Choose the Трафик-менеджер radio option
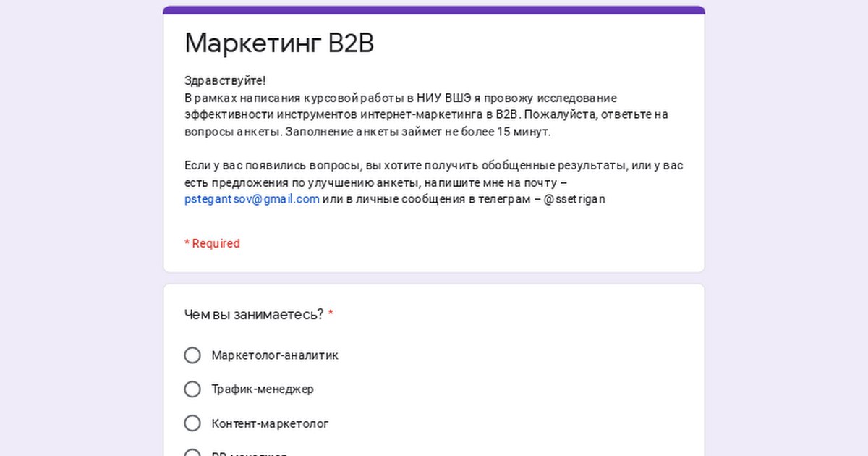The height and width of the screenshot is (456, 868). pos(192,389)
